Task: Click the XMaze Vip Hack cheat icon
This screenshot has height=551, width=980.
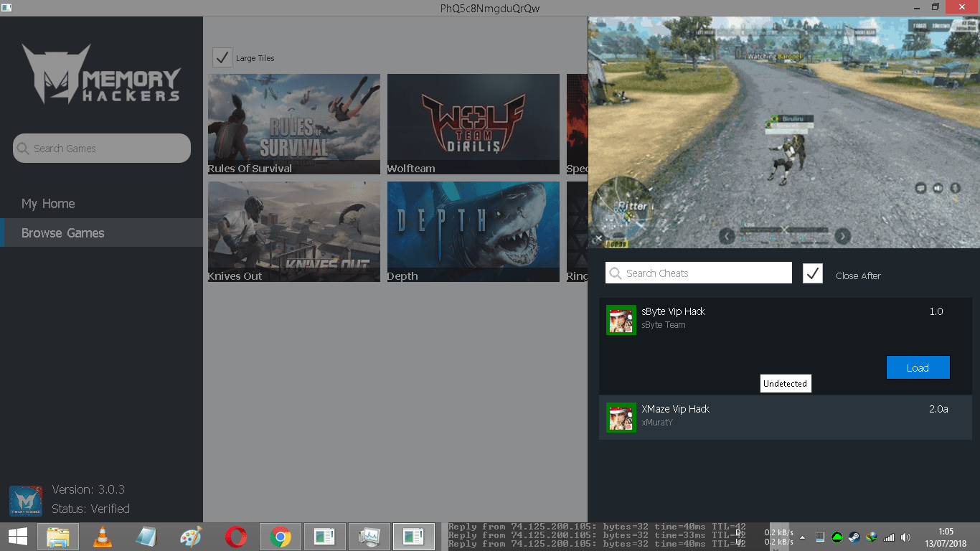Action: 621,417
